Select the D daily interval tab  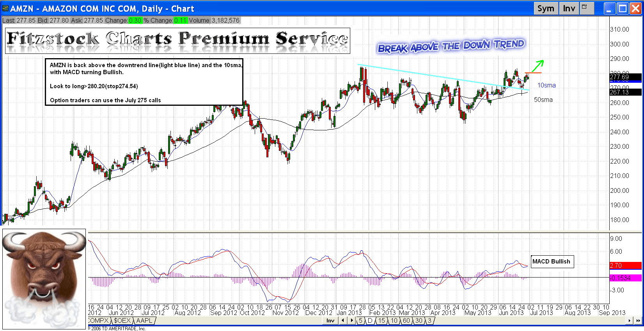pyautogui.click(x=370, y=320)
